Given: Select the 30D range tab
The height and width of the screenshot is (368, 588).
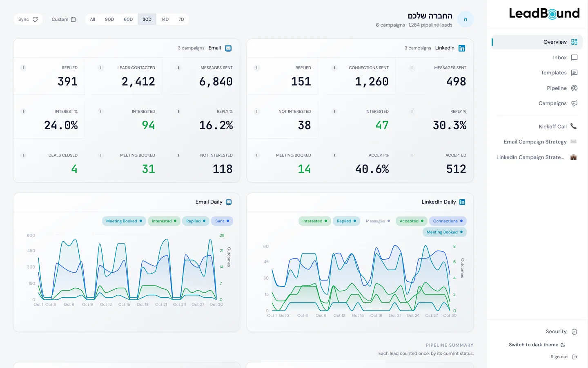Looking at the screenshot, I should pos(147,19).
